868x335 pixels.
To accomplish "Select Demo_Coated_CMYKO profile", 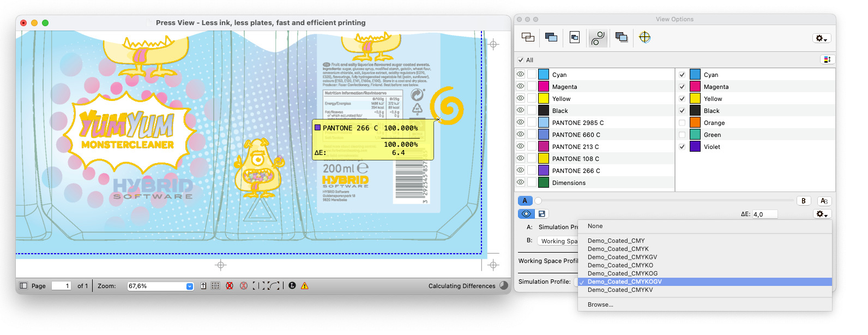I will [x=705, y=265].
